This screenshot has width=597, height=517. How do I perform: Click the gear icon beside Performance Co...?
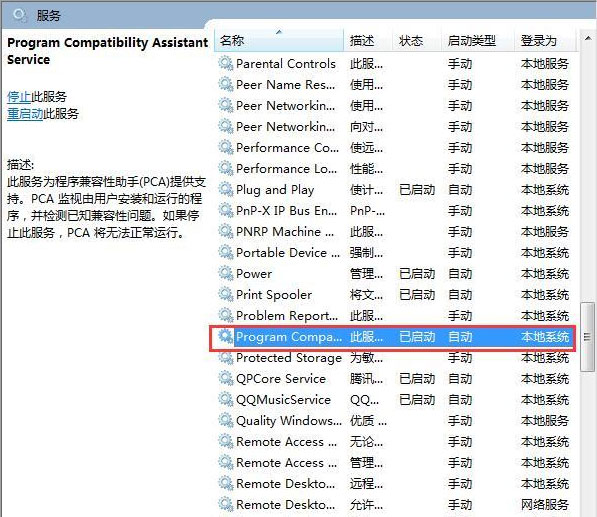coord(225,147)
